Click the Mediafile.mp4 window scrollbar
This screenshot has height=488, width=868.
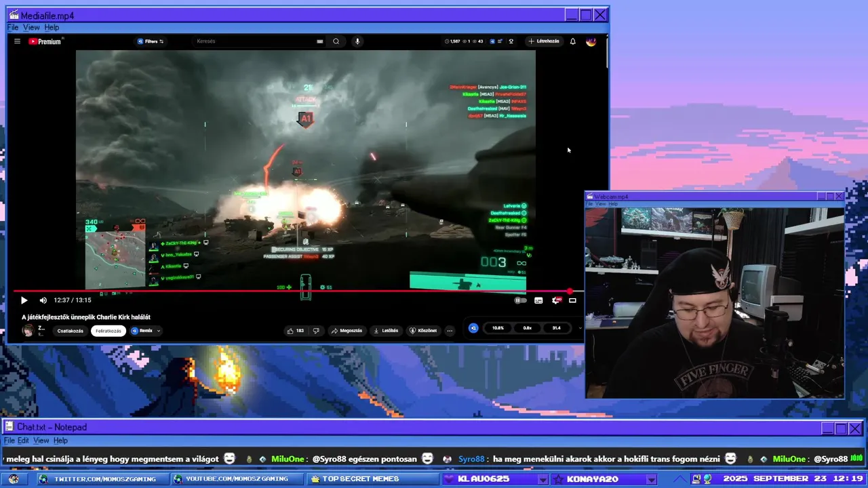(x=606, y=52)
